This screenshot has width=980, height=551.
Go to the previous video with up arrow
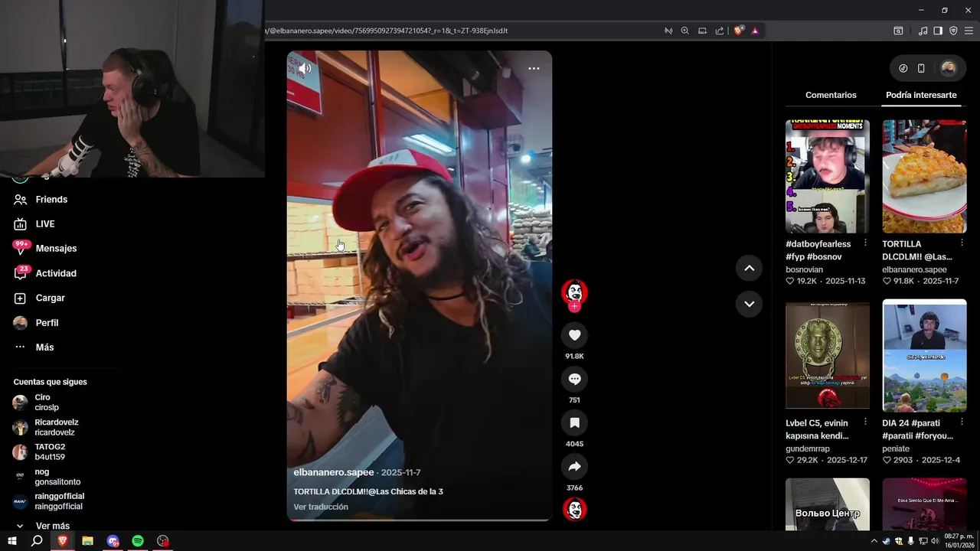point(749,268)
